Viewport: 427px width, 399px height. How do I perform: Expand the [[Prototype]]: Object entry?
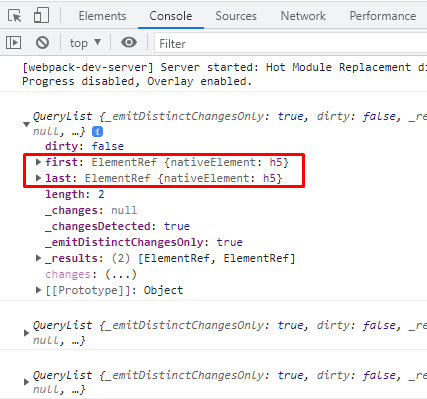[38, 290]
